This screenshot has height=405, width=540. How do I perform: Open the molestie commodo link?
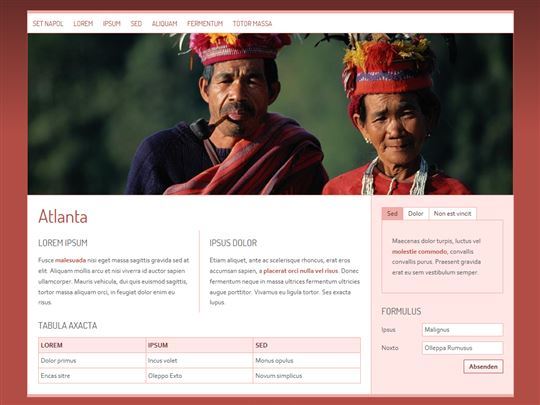419,252
